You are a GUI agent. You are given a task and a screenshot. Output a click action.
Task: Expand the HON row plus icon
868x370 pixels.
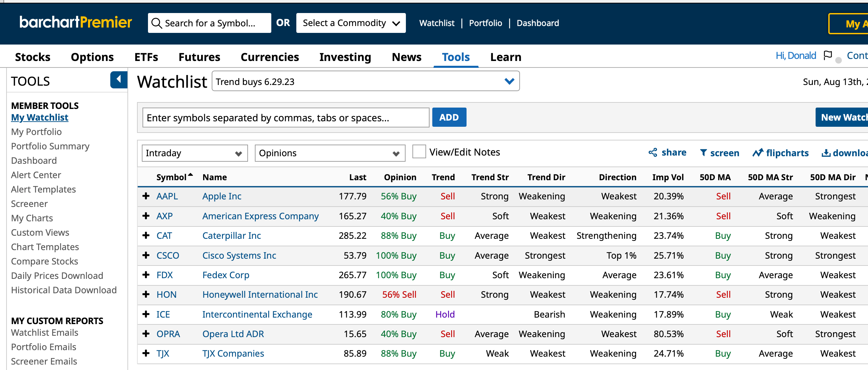coord(146,294)
